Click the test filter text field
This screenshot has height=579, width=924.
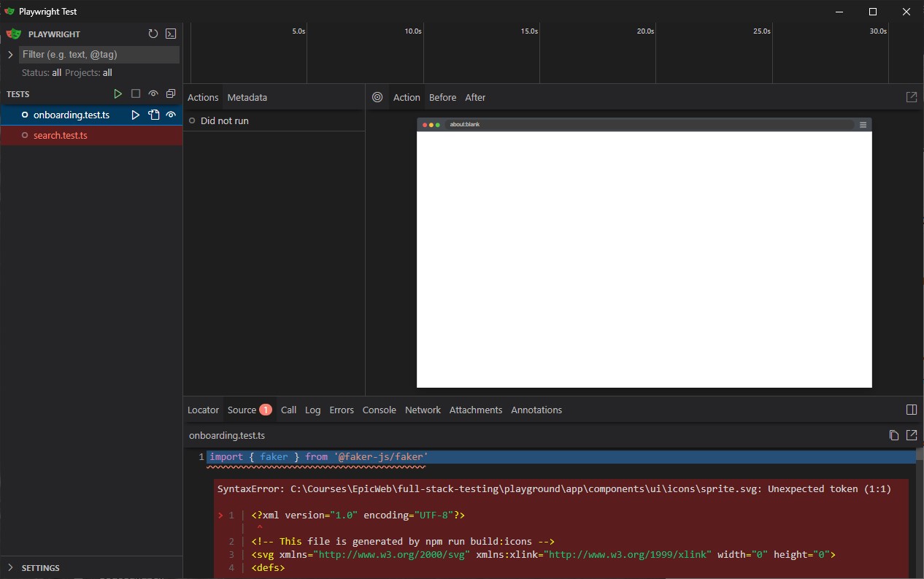(x=99, y=55)
